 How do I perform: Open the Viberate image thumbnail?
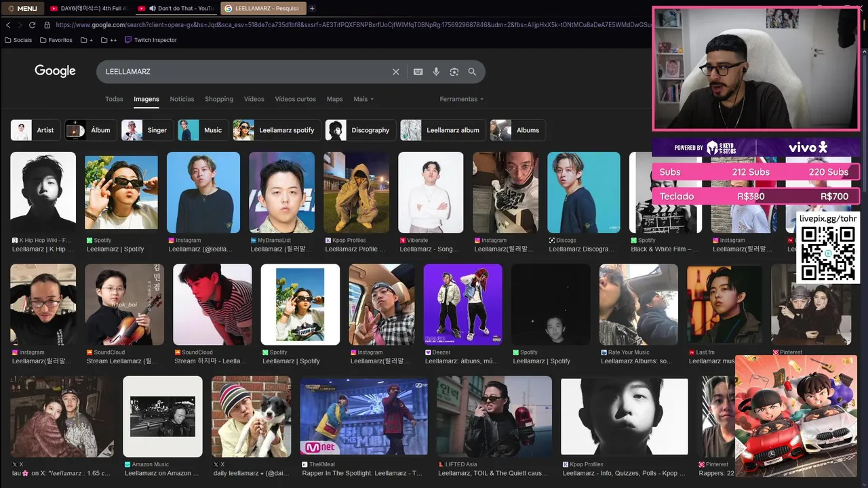click(431, 192)
